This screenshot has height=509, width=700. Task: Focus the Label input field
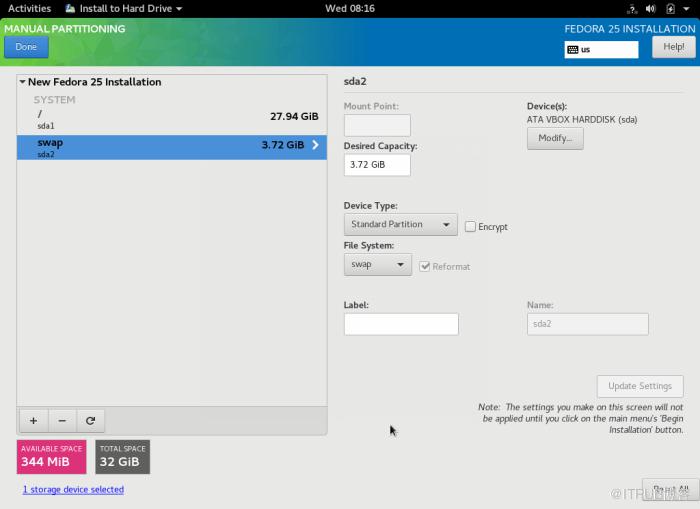401,324
